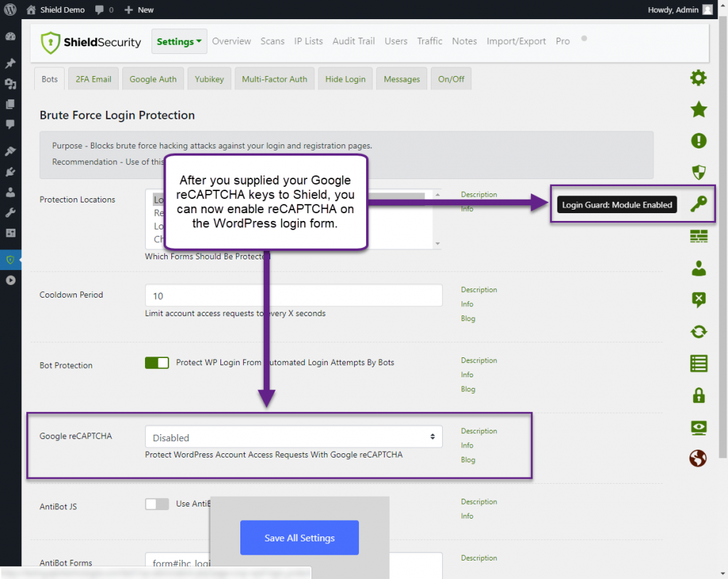Viewport: 728px width, 579px height.
Task: Switch to the Google Auth tab
Action: pyautogui.click(x=153, y=79)
